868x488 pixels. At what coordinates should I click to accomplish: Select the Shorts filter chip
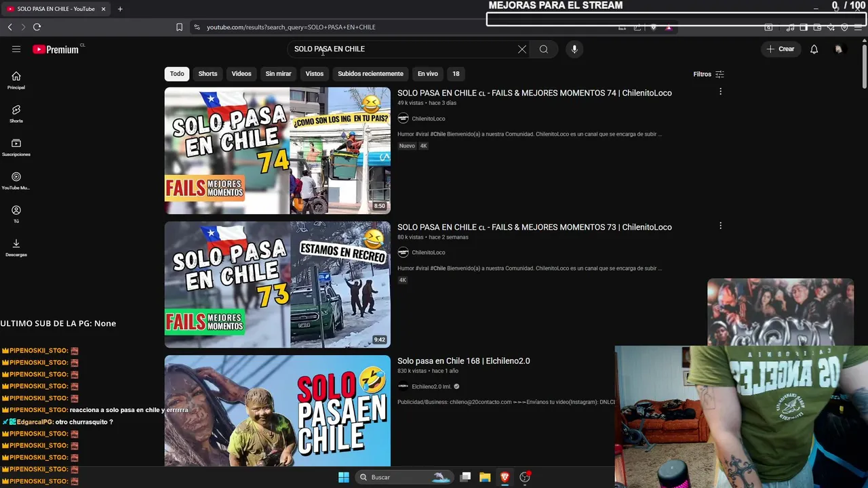point(208,74)
